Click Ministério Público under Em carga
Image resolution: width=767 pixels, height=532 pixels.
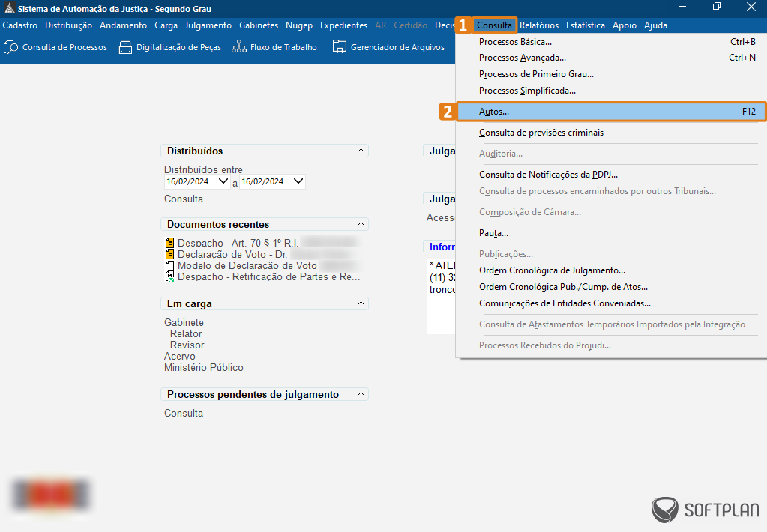203,368
